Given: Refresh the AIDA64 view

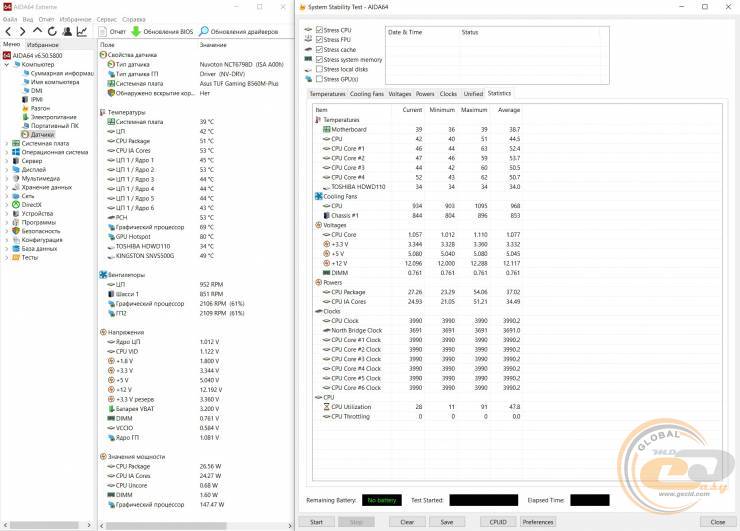Looking at the screenshot, I should 52,32.
